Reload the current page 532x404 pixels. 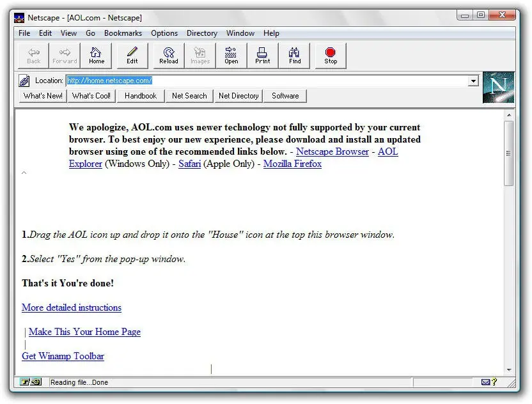point(169,56)
